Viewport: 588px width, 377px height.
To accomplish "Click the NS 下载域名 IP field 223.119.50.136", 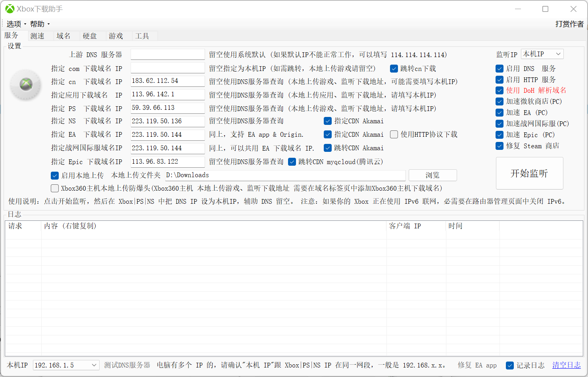I will [167, 121].
